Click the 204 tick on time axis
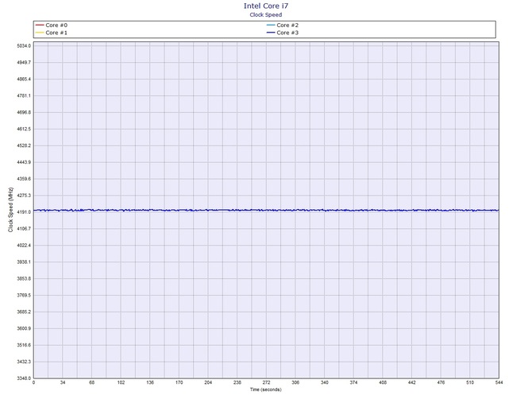The height and width of the screenshot is (399, 532). point(208,382)
